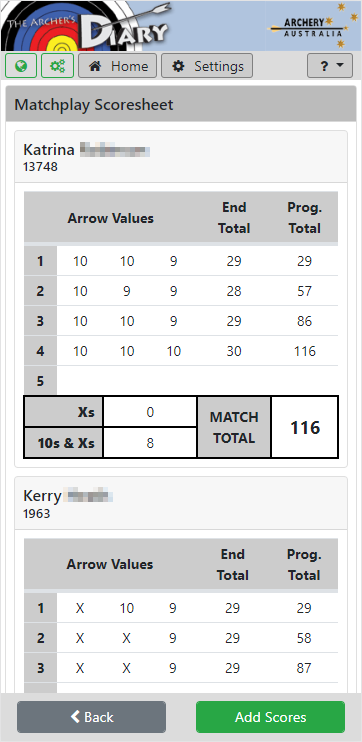Click Katrina's archer ID 13748
This screenshot has width=362, height=742.
40,167
